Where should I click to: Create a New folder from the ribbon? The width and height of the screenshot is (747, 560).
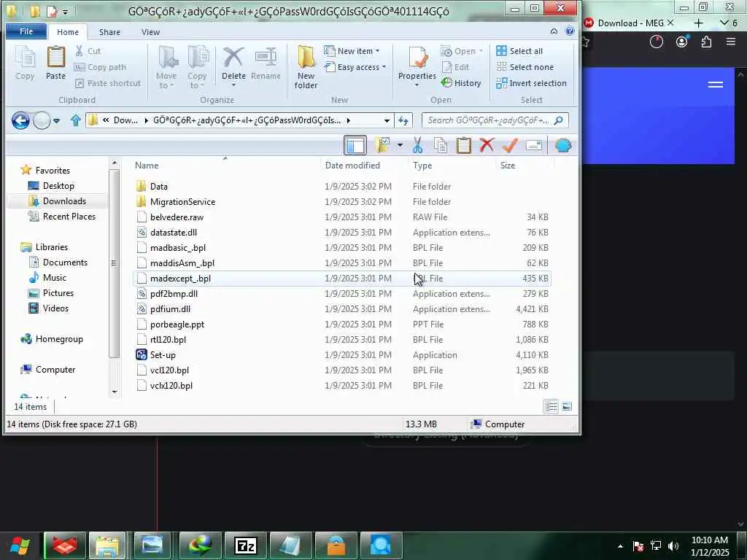point(306,68)
